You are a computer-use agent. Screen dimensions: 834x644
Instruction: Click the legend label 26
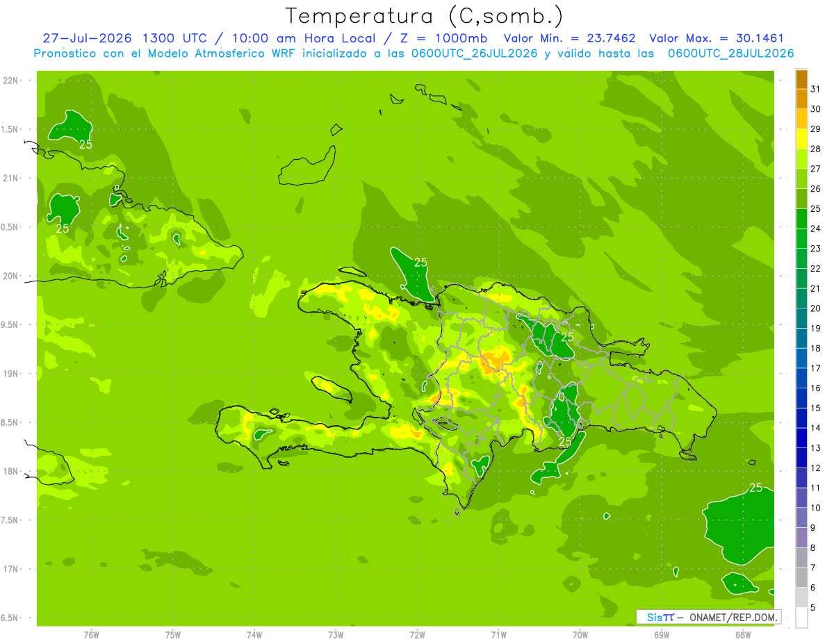[x=816, y=188]
